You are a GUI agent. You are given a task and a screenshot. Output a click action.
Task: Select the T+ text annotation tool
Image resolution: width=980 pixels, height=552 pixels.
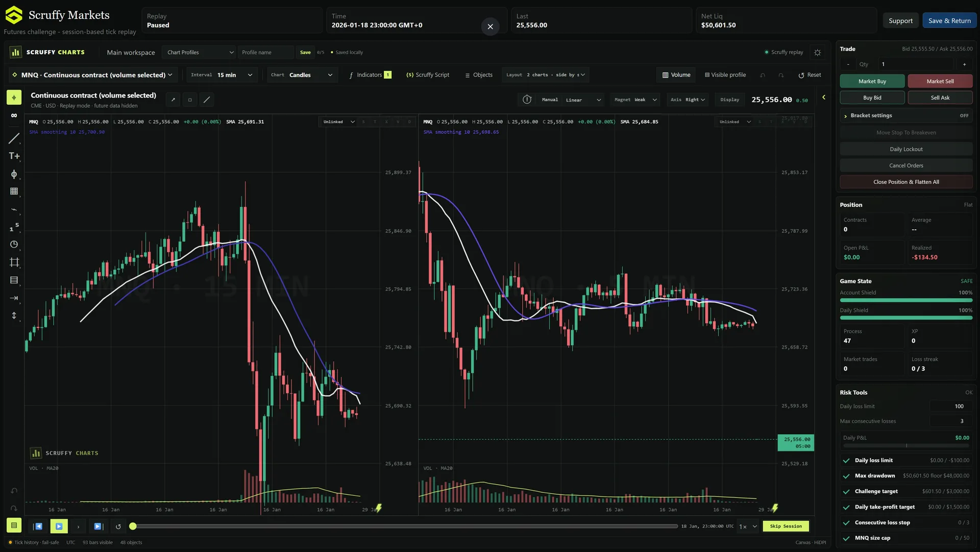14,156
